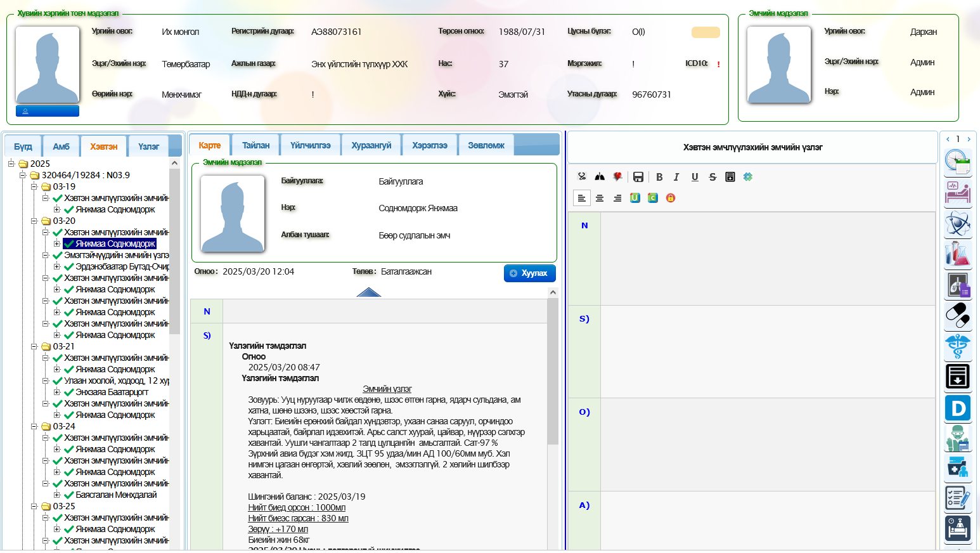Switch to the Амб tab
This screenshot has width=980, height=553.
(x=61, y=146)
